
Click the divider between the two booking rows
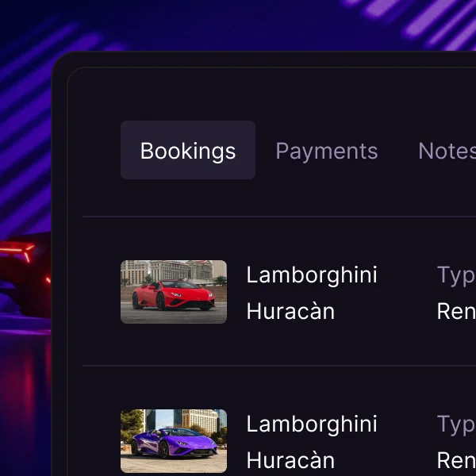coord(279,366)
